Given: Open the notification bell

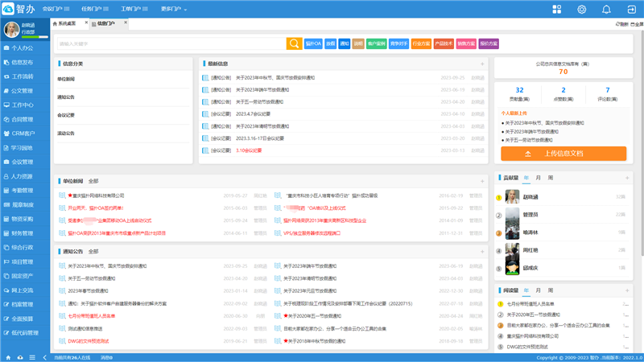Looking at the screenshot, I should tap(606, 9).
